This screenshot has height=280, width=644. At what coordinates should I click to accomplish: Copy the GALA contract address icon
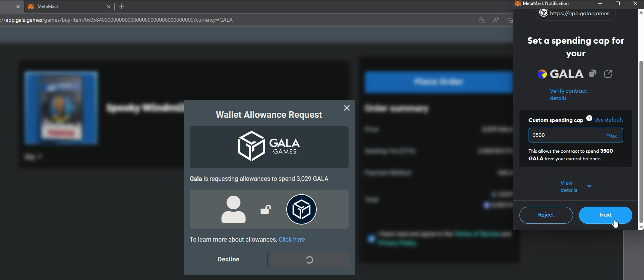point(592,74)
